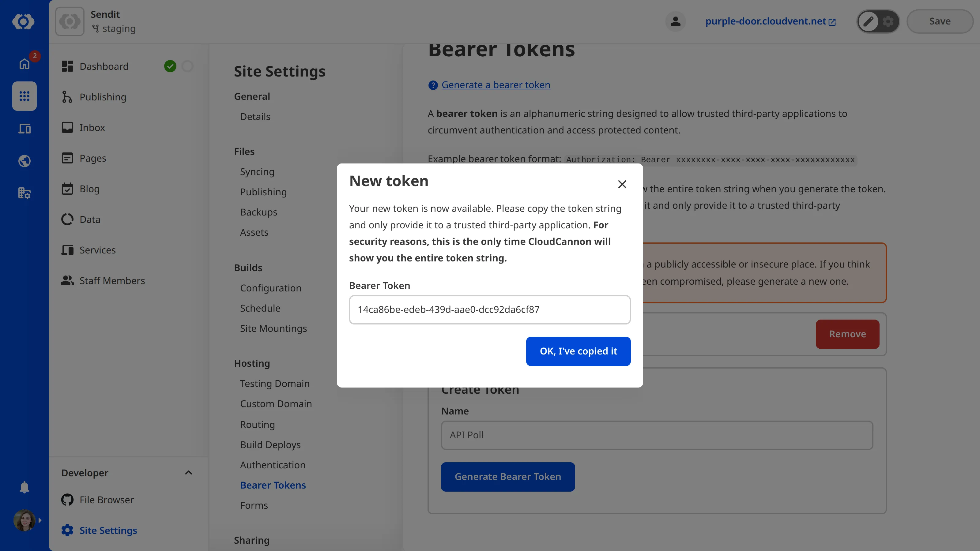Click the Site Settings gear icon
This screenshot has width=980, height=551.
(x=67, y=530)
